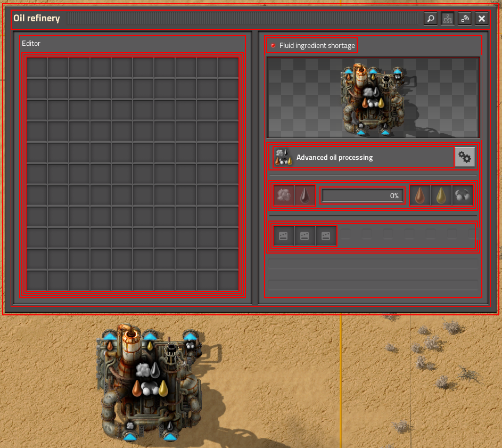
Task: Select the petroleum gas molecule output slot
Action: coord(462,195)
